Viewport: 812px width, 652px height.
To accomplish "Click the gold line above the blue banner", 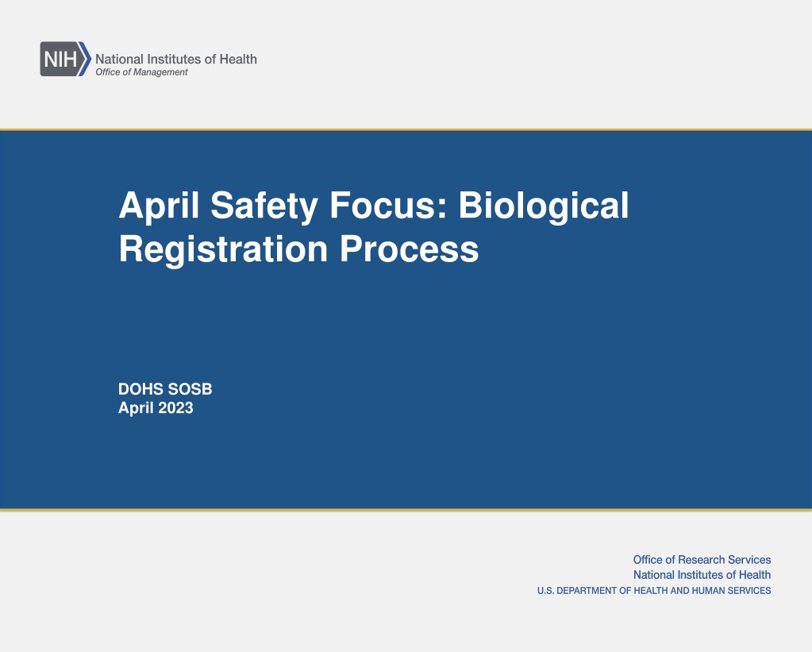I will (406, 129).
